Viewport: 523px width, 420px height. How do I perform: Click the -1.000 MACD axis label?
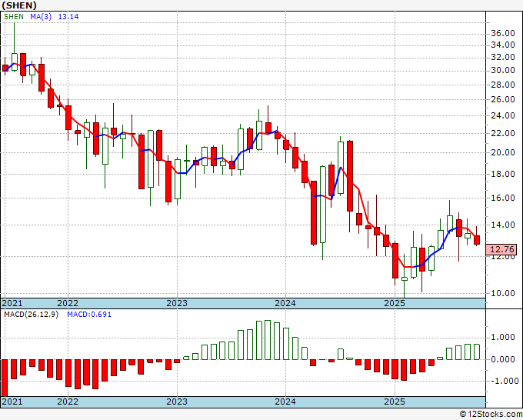[x=503, y=381]
